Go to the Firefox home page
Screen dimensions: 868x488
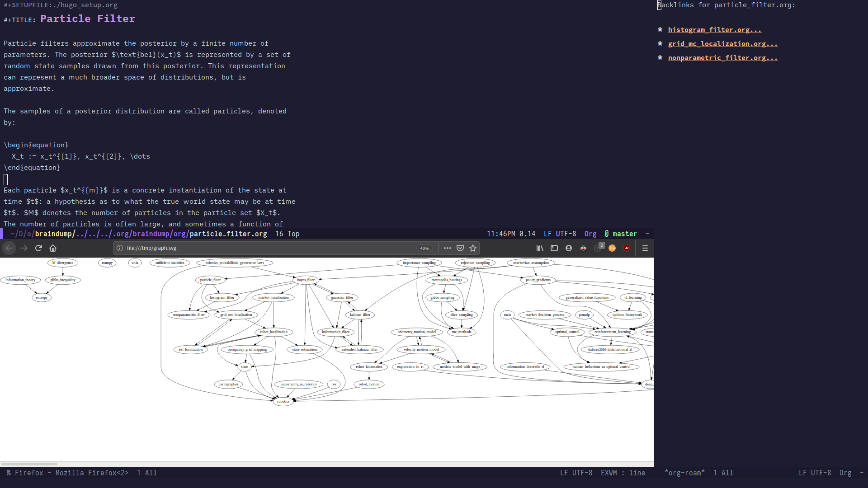coord(53,248)
